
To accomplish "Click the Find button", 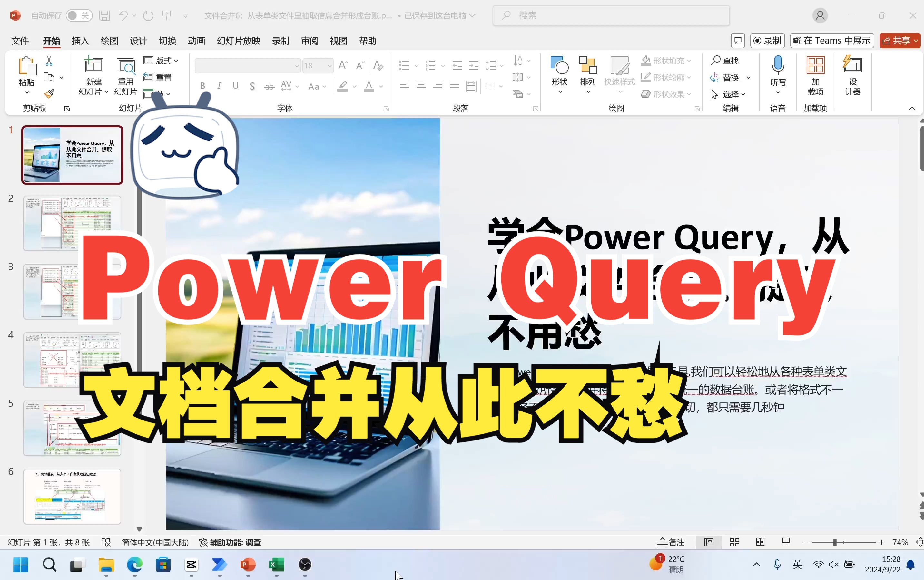I will 724,61.
